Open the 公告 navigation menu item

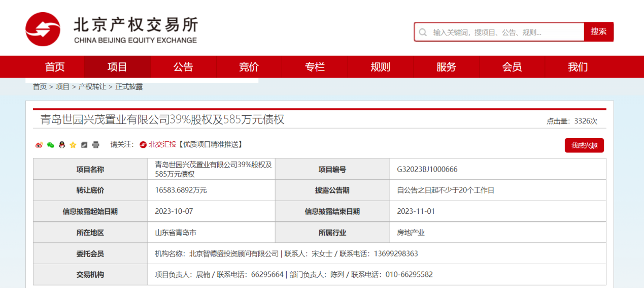[183, 67]
